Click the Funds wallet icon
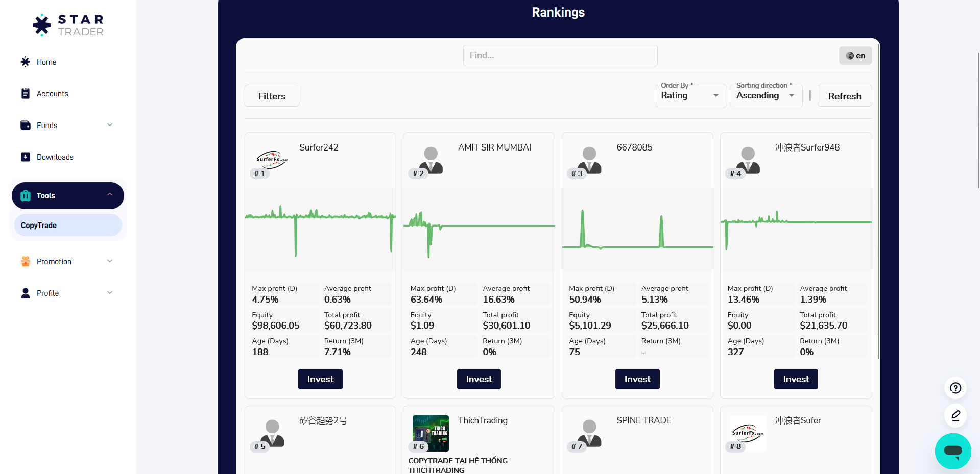980x474 pixels. click(25, 125)
